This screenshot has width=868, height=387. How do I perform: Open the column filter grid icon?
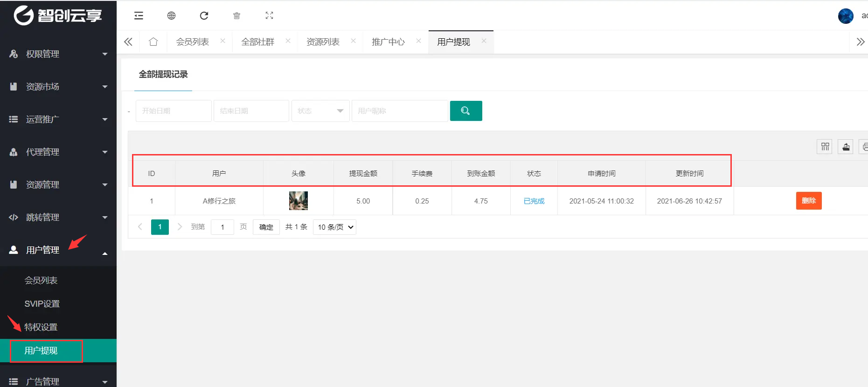(x=825, y=147)
